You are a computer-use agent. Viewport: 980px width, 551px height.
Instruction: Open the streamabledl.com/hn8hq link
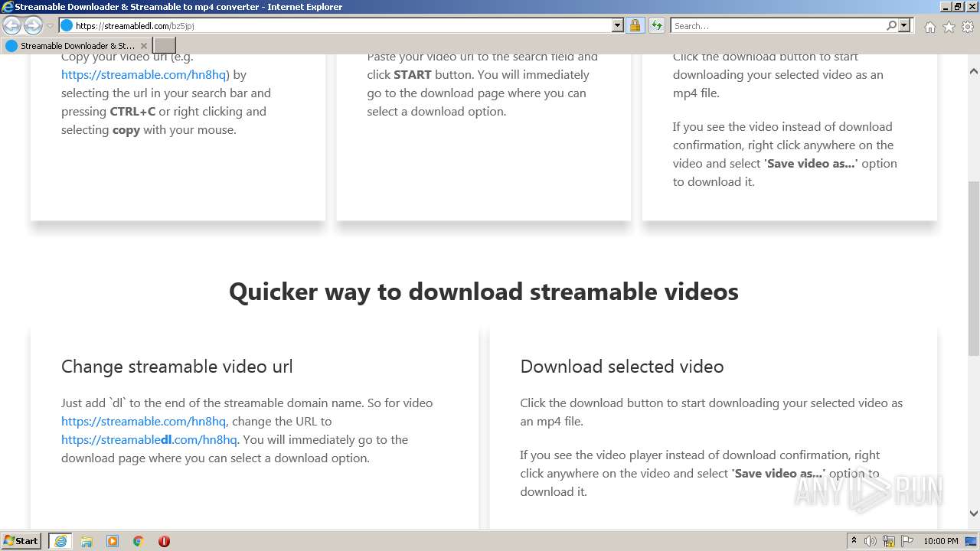point(149,439)
